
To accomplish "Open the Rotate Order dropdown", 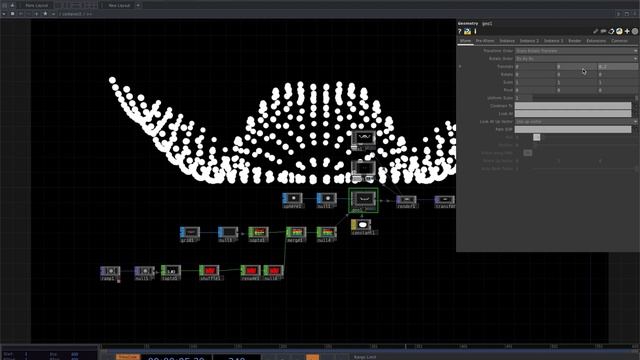I will [x=576, y=58].
